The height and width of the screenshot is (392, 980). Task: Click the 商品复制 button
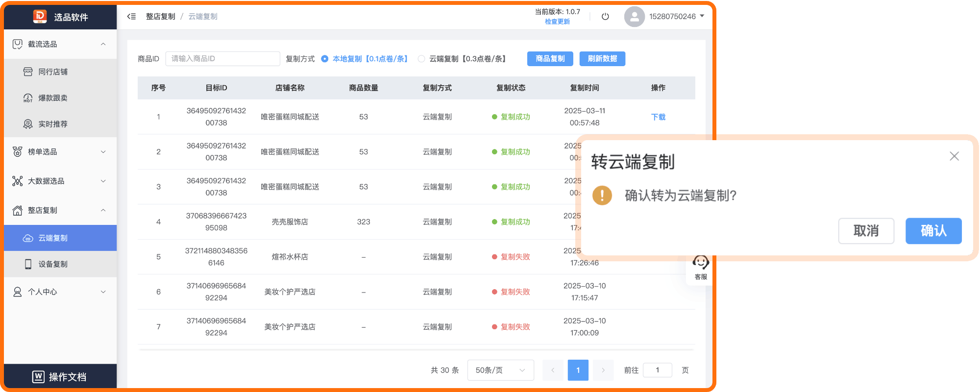(550, 59)
